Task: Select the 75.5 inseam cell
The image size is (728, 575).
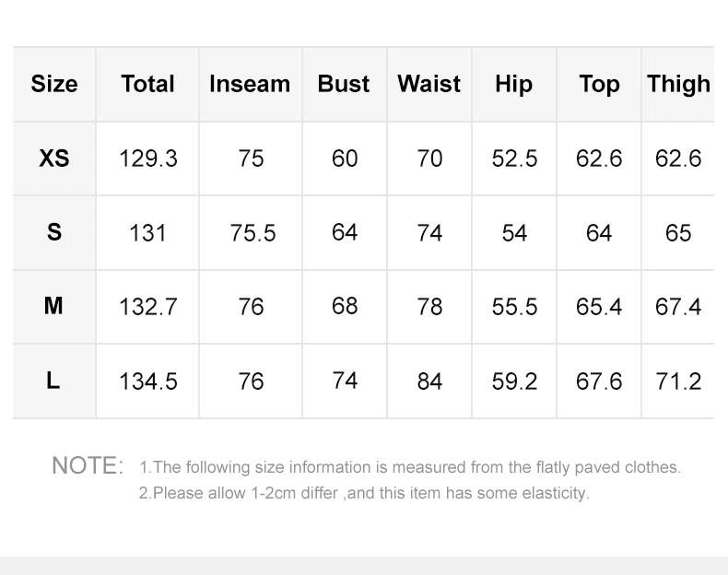Action: click(252, 232)
